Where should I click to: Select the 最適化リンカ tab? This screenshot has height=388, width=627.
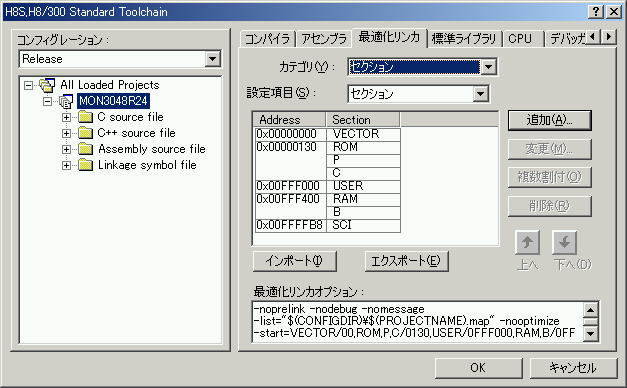(389, 37)
